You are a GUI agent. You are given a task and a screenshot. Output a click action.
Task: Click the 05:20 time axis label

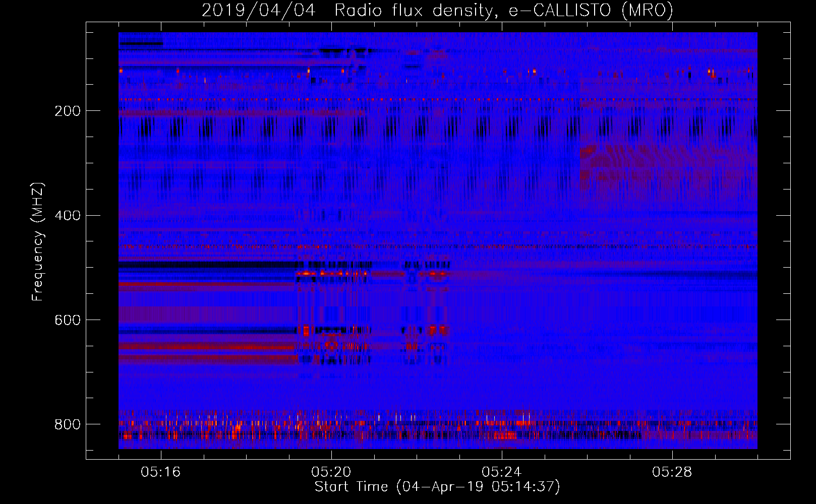[331, 472]
